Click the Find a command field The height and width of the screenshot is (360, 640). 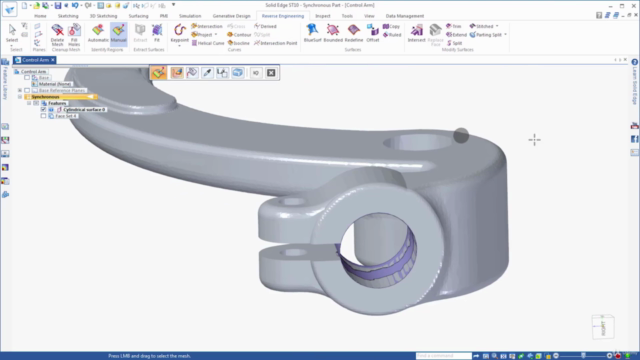(444, 356)
